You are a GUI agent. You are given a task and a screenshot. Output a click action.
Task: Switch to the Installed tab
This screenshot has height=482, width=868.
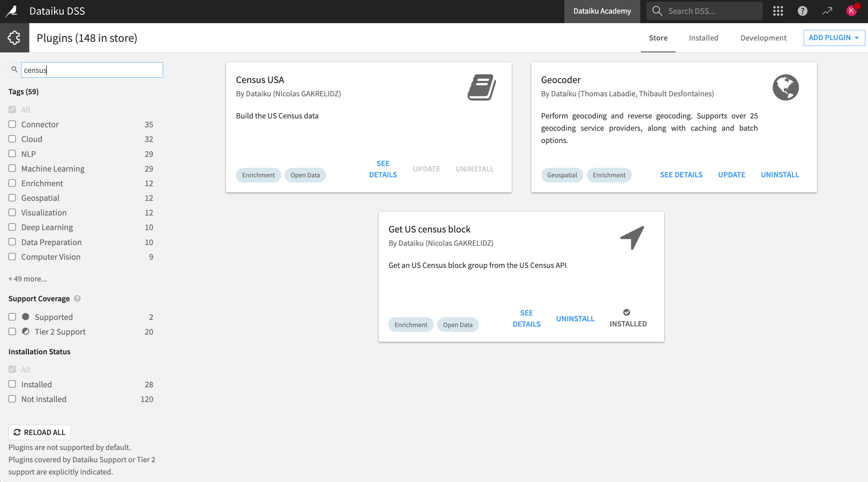coord(704,38)
